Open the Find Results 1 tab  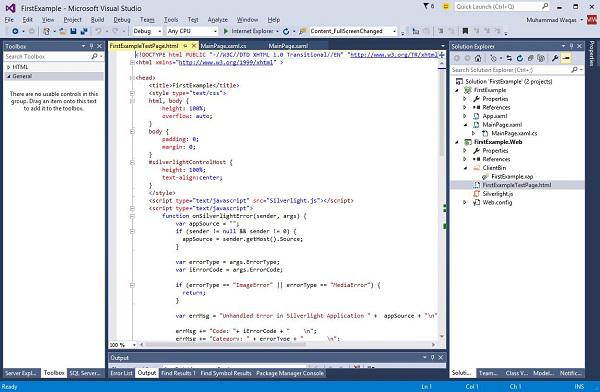click(178, 373)
